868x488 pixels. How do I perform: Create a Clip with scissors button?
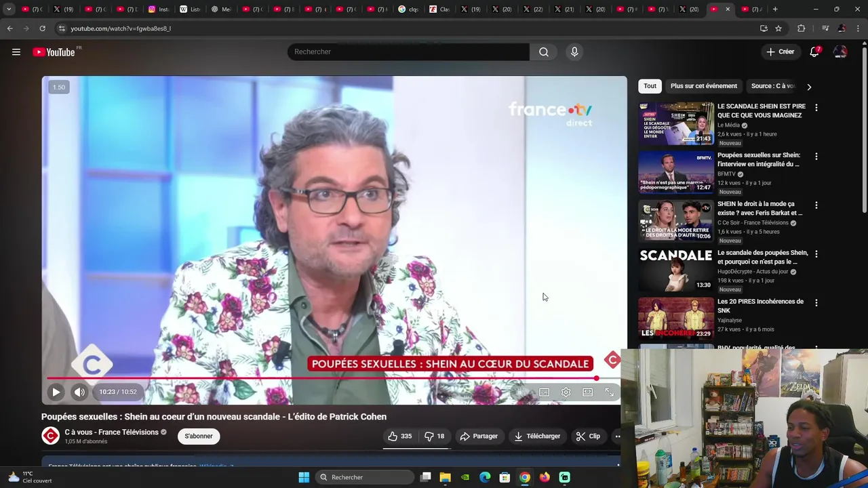(588, 436)
